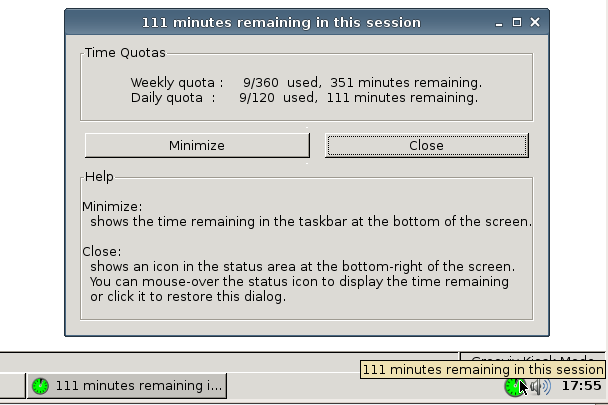Image resolution: width=608 pixels, height=405 pixels.
Task: Click the Weekly quota usage line
Action: click(306, 83)
